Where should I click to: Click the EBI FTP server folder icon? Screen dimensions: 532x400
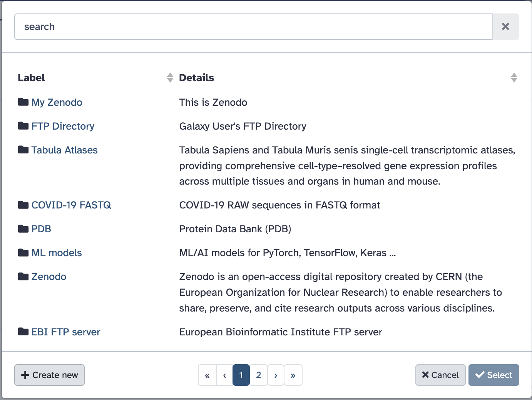23,332
